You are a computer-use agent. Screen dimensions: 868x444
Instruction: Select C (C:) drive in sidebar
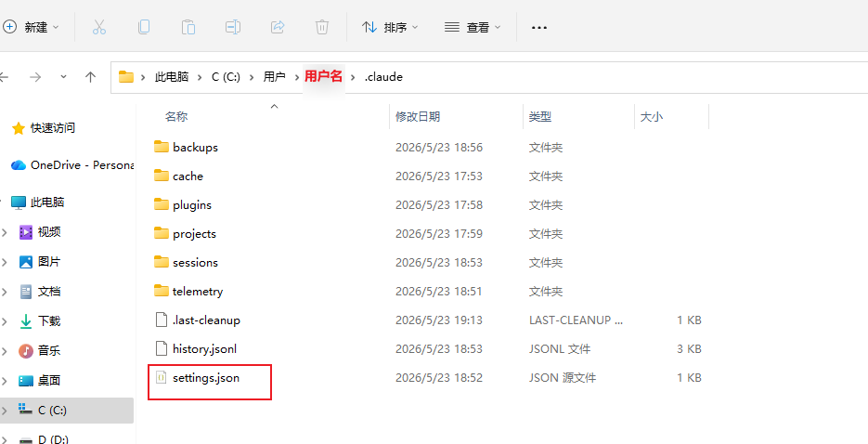[43, 411]
